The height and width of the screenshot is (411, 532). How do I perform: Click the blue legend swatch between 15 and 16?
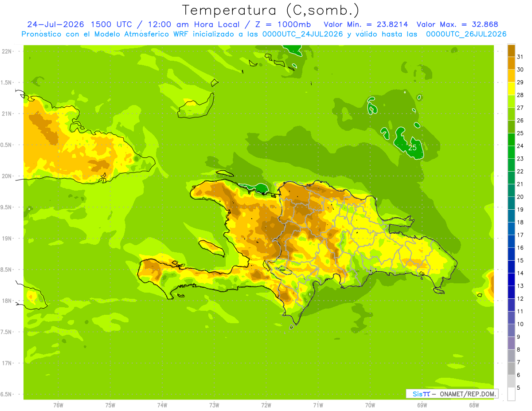[x=511, y=254]
